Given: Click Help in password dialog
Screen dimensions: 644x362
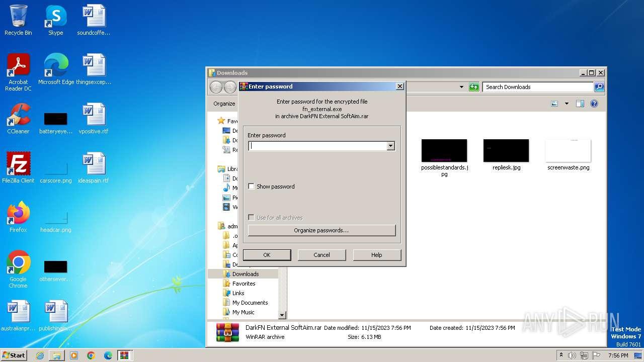Looking at the screenshot, I should point(377,255).
